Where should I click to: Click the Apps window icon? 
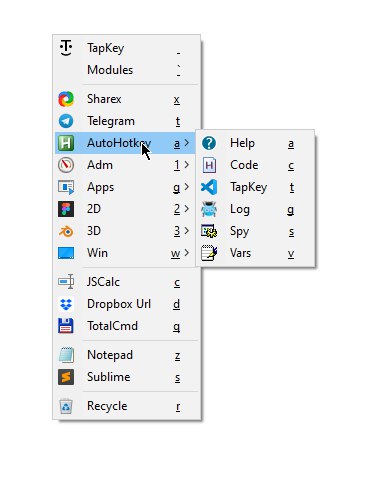(x=66, y=187)
